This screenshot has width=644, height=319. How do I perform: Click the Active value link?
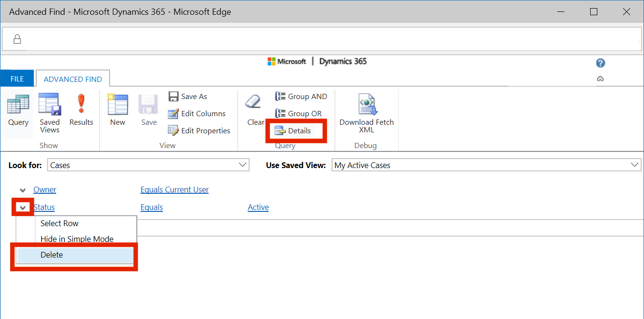tap(258, 207)
